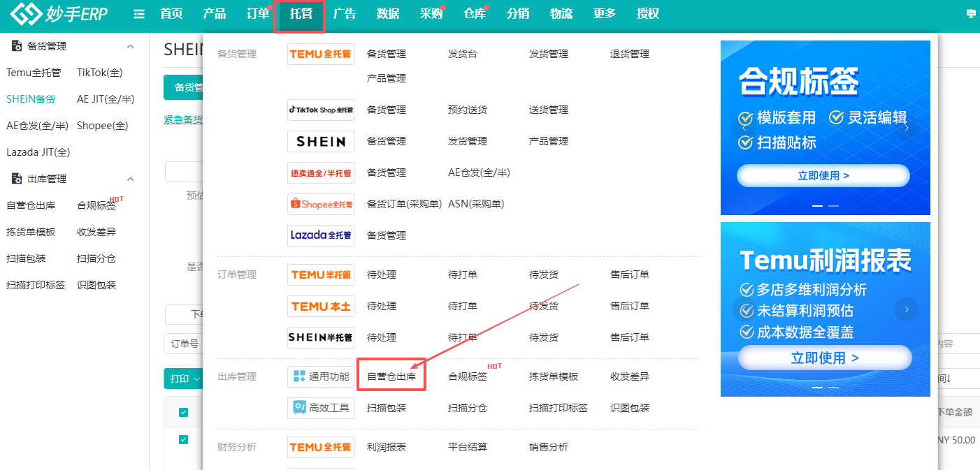The width and height of the screenshot is (980, 470).
Task: Select 拣货单模板 in the sidebar
Action: click(31, 232)
